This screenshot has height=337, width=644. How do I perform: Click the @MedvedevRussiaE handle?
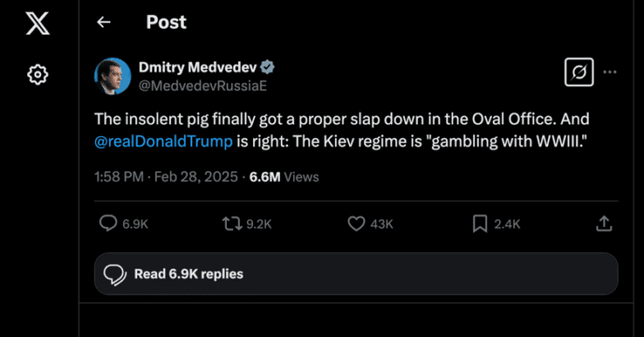[x=203, y=86]
